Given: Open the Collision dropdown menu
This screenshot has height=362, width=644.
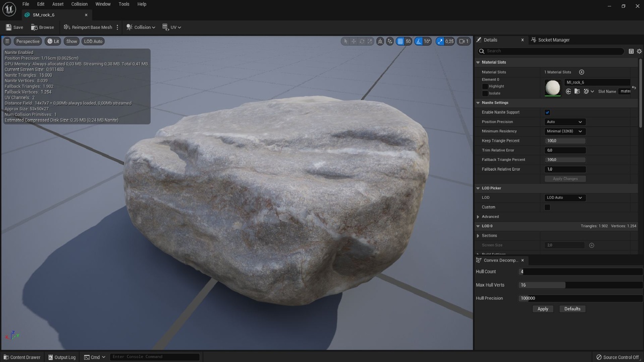Looking at the screenshot, I should coord(141,27).
